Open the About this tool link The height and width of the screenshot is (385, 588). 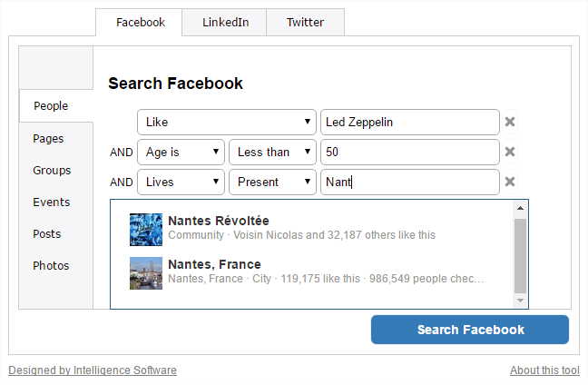pyautogui.click(x=544, y=370)
